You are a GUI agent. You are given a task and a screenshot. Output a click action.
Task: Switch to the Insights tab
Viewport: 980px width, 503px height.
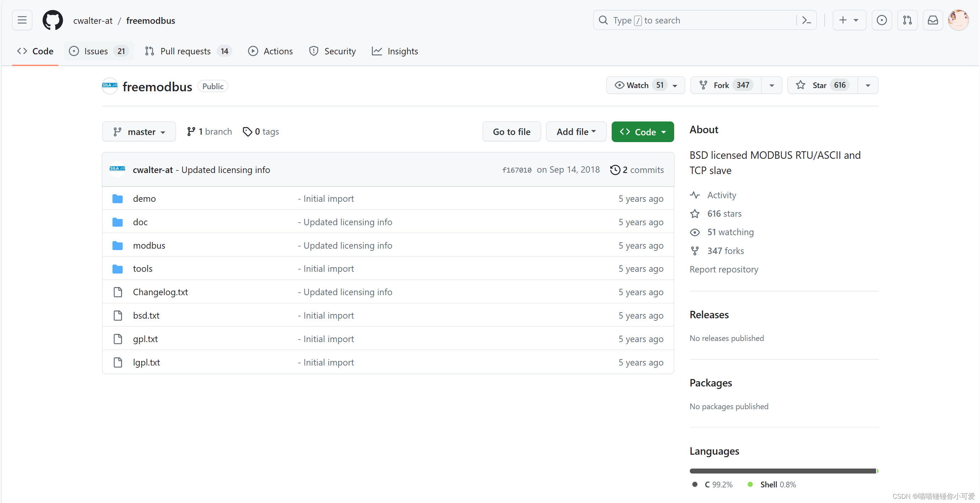click(395, 51)
